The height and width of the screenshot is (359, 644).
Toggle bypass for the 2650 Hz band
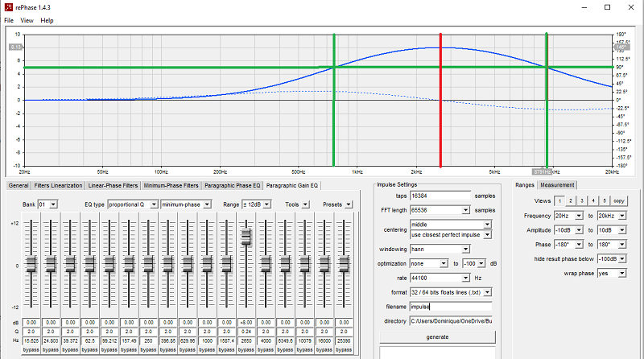point(246,350)
